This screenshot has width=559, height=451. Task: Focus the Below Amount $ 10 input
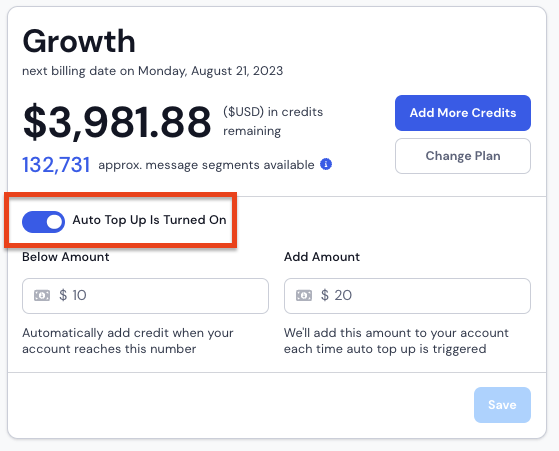(145, 296)
